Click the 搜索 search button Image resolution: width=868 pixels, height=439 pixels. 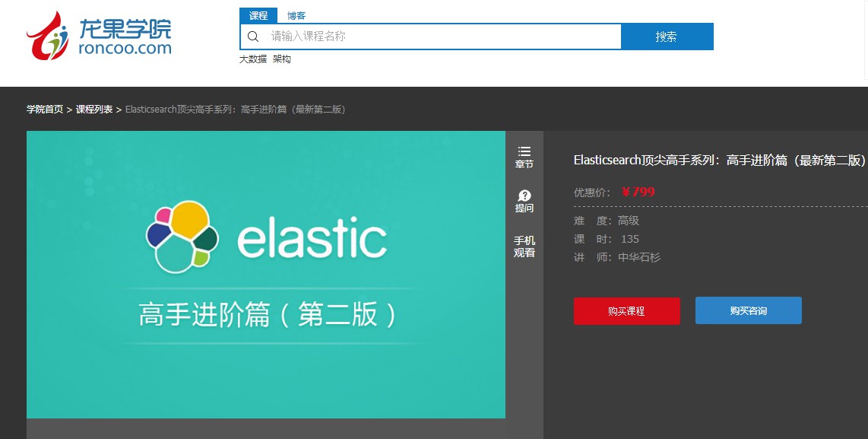667,37
